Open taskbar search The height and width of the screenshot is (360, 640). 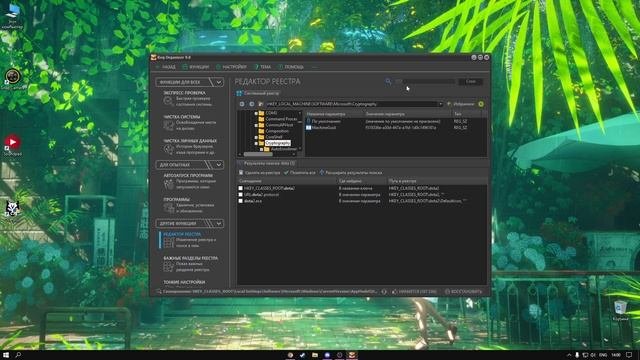pyautogui.click(x=18, y=355)
